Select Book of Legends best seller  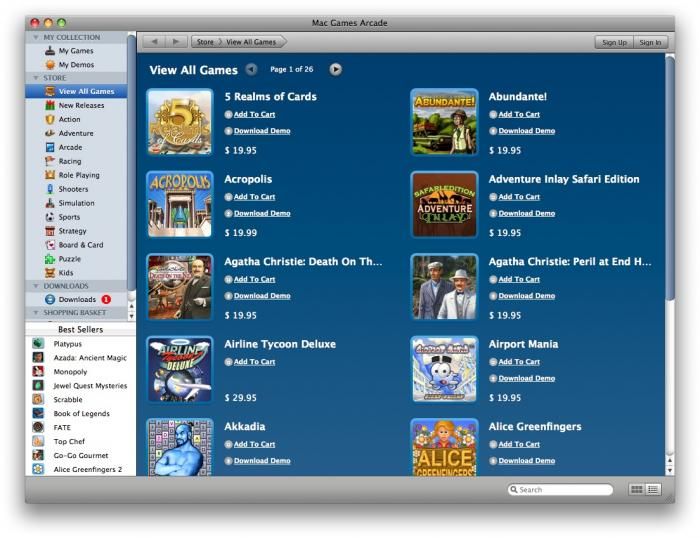[81, 413]
